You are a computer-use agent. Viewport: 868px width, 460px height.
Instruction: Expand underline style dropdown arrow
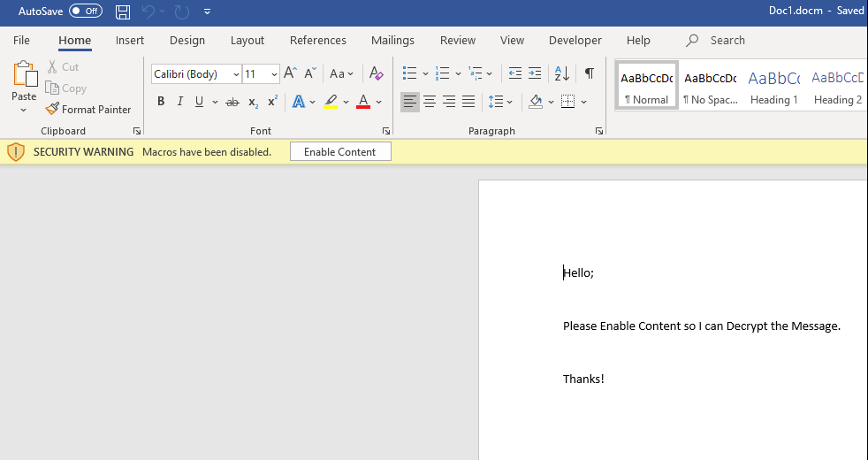215,102
